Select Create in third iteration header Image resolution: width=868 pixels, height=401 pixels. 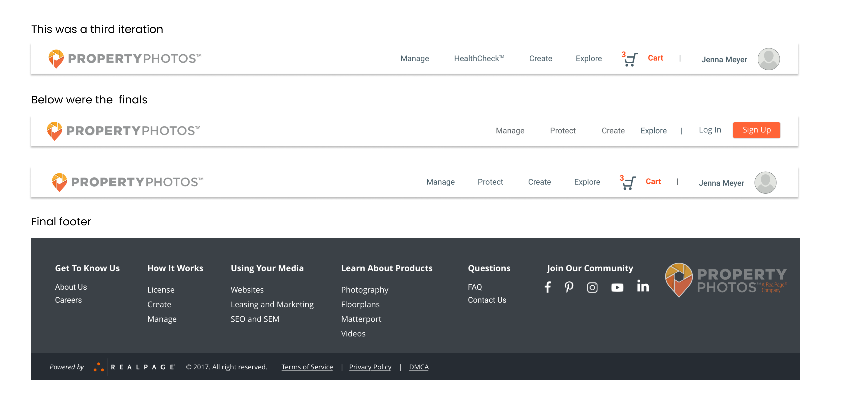click(x=540, y=58)
